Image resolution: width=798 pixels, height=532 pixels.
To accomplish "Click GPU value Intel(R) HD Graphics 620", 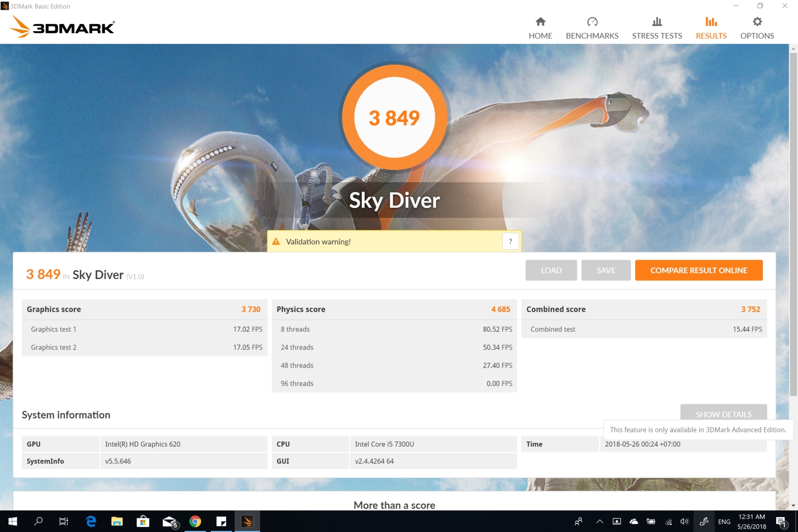I will (x=143, y=444).
